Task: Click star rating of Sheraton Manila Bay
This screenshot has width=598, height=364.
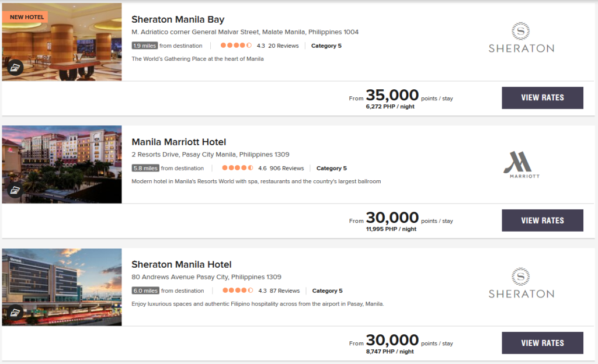Action: point(236,45)
